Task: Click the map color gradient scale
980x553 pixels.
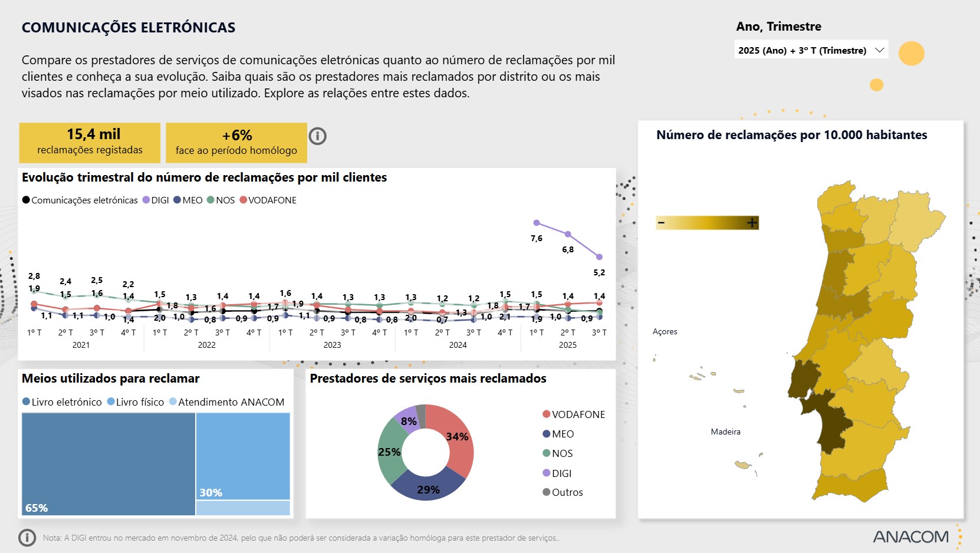Action: 707,223
